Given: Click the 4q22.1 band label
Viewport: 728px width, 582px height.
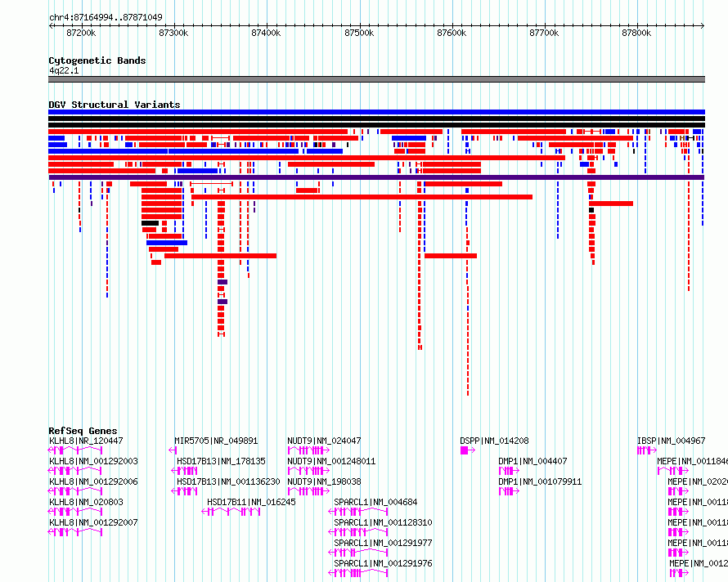Looking at the screenshot, I should pos(64,70).
